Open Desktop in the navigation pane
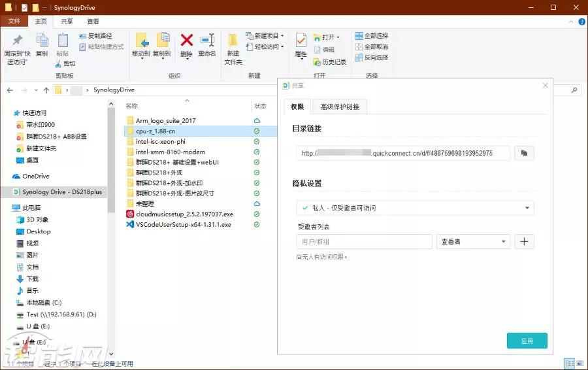This screenshot has height=370, width=588. (x=39, y=231)
